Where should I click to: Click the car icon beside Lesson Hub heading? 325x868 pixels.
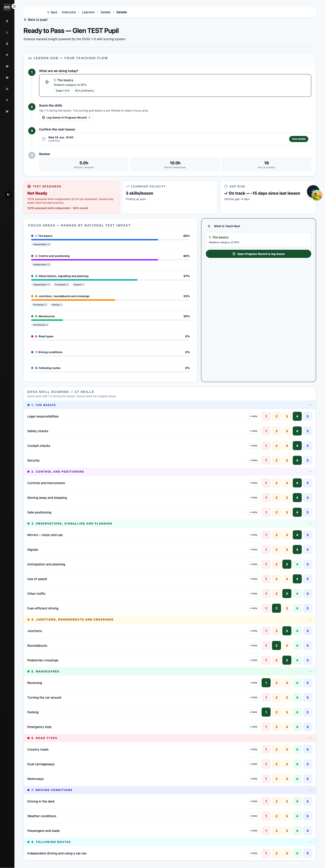tap(30, 58)
